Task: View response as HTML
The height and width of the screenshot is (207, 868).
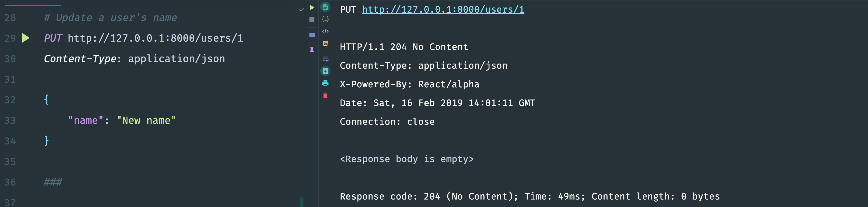Action: pyautogui.click(x=325, y=43)
